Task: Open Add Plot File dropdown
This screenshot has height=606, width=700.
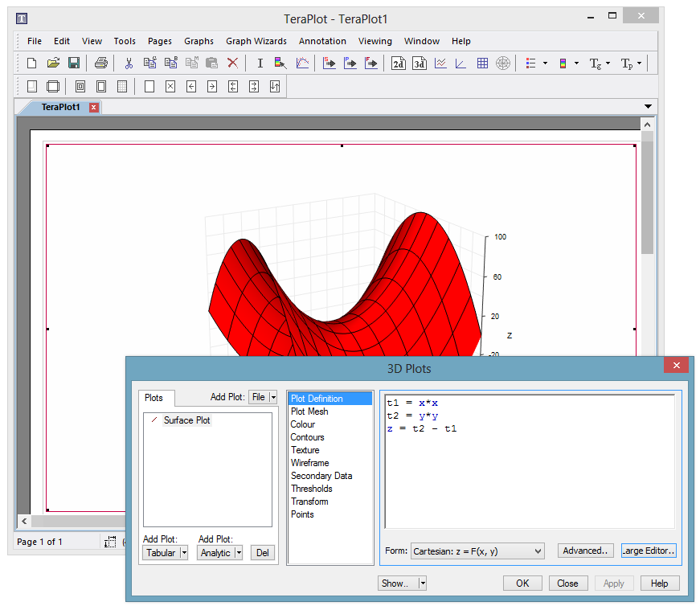Action: click(x=274, y=397)
